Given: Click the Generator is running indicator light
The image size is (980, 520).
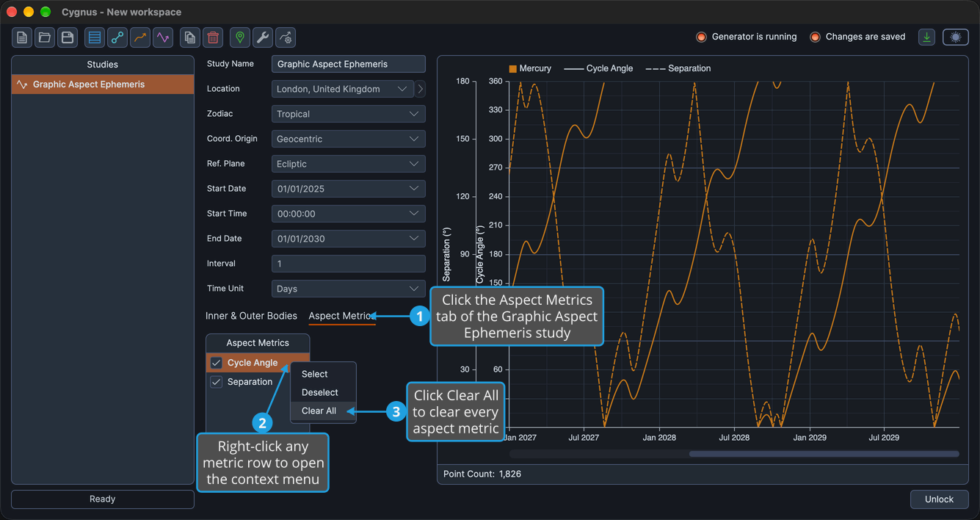Looking at the screenshot, I should 701,37.
